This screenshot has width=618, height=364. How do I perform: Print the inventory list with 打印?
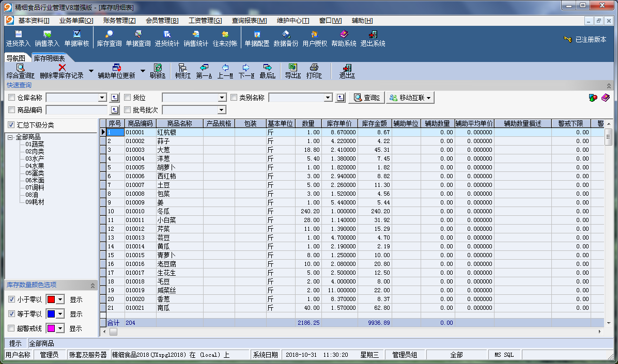tap(314, 71)
